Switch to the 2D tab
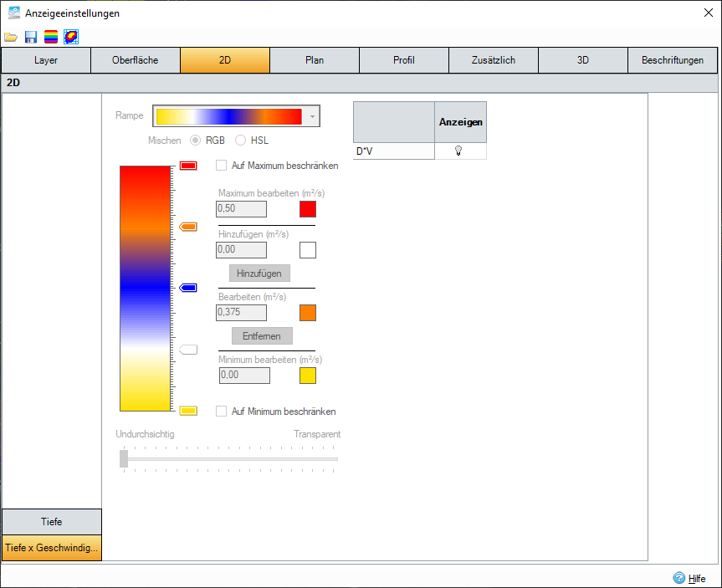Viewport: 722px width, 588px height. [225, 60]
